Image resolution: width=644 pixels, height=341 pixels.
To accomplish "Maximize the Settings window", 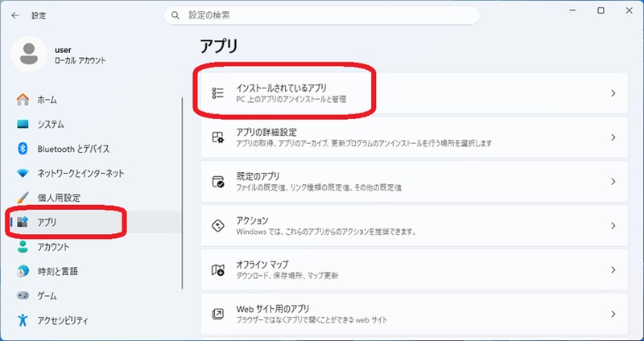I will pyautogui.click(x=601, y=10).
